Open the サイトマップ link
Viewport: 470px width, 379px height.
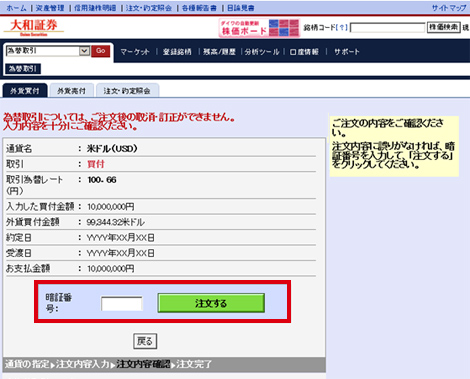449,8
